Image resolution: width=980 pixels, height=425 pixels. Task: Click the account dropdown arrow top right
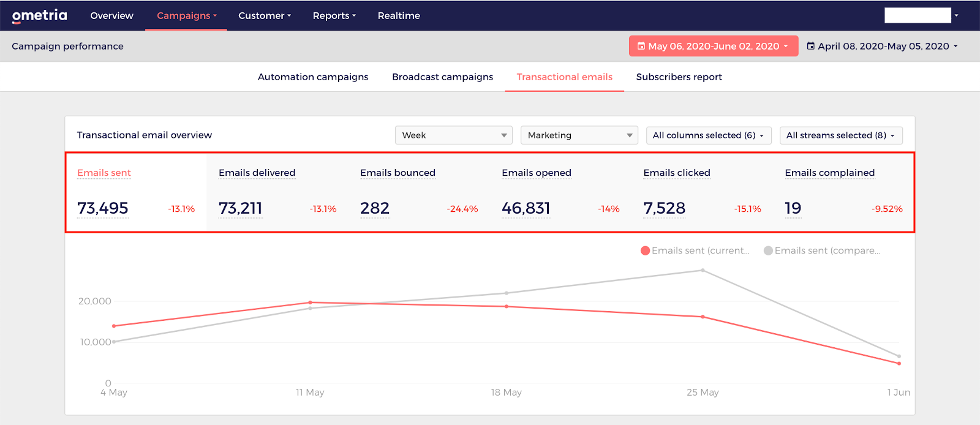pyautogui.click(x=956, y=16)
